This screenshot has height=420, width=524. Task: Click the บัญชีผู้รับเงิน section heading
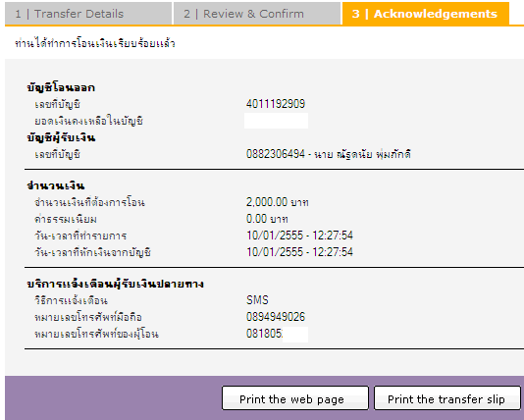tap(61, 137)
